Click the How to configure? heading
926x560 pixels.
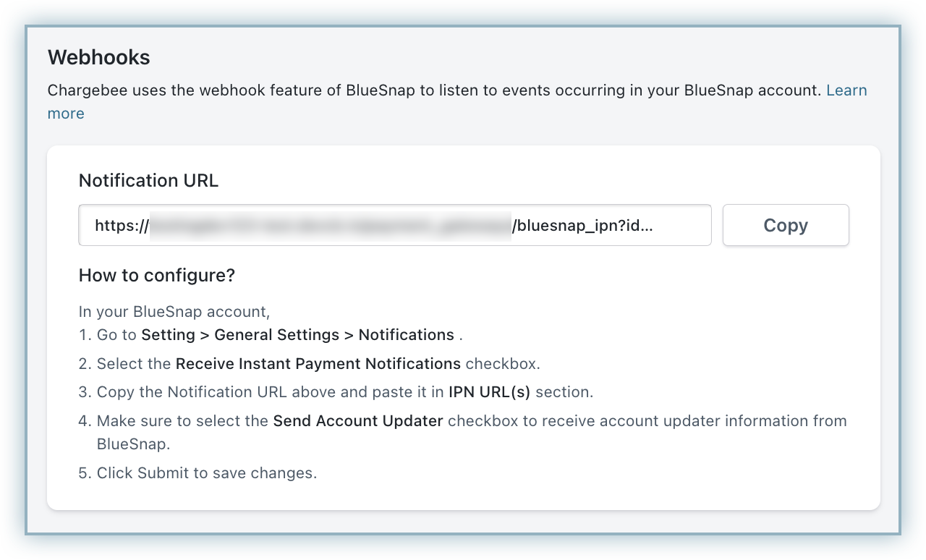point(157,276)
